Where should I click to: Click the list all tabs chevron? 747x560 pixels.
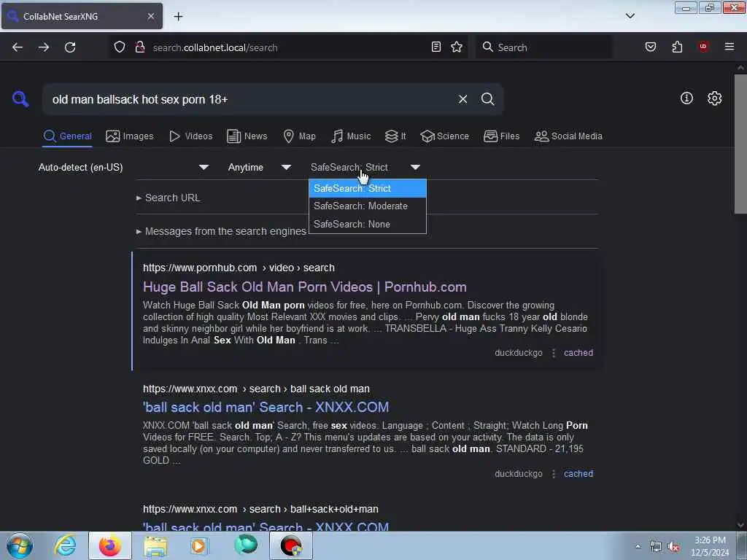[630, 16]
